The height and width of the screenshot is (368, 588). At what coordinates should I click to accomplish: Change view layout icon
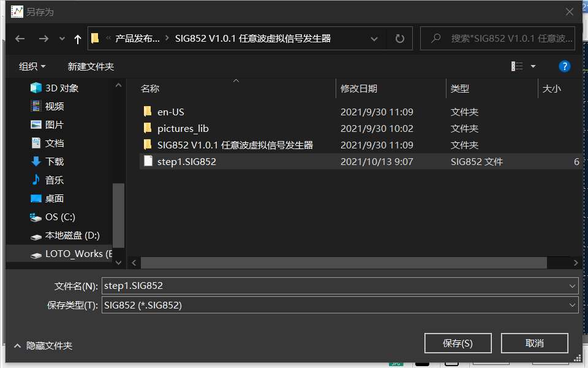(517, 66)
